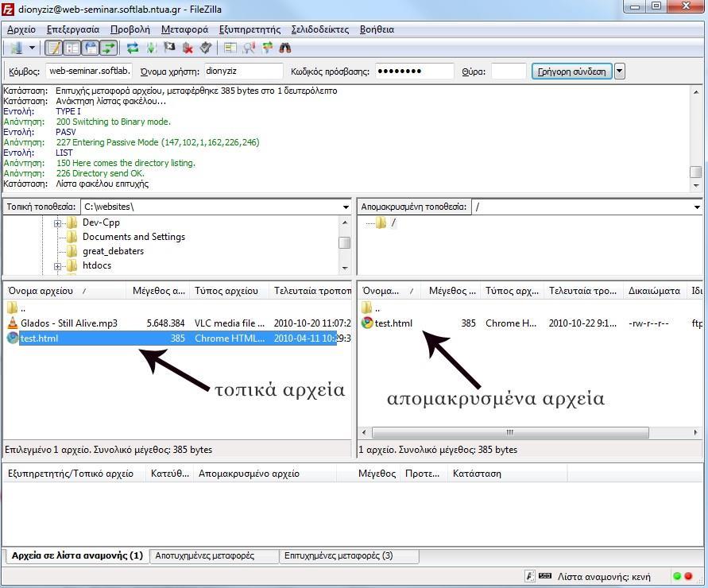Select the local test.html file
The image size is (708, 588).
tap(178, 338)
